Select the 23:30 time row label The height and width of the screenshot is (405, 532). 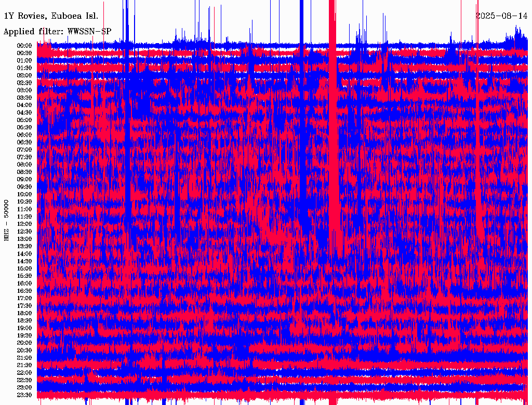coord(24,395)
